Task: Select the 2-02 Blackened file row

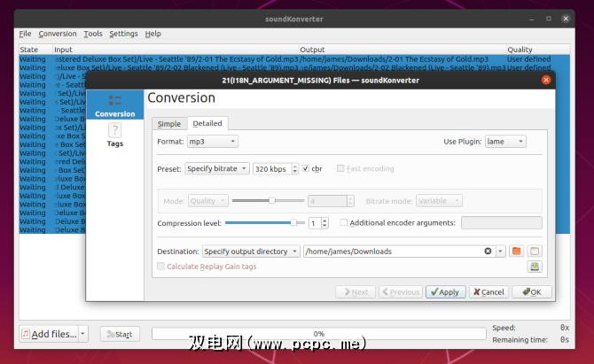Action: (294, 67)
